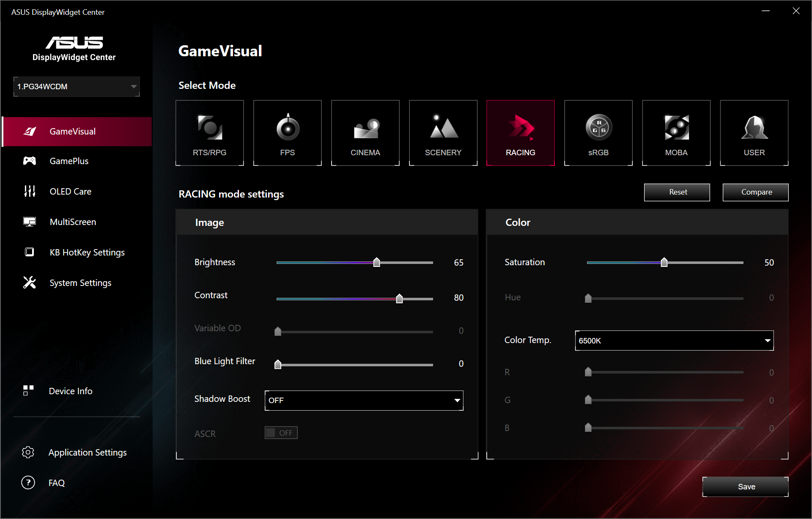
Task: Go to OLED Care settings
Action: [x=70, y=192]
